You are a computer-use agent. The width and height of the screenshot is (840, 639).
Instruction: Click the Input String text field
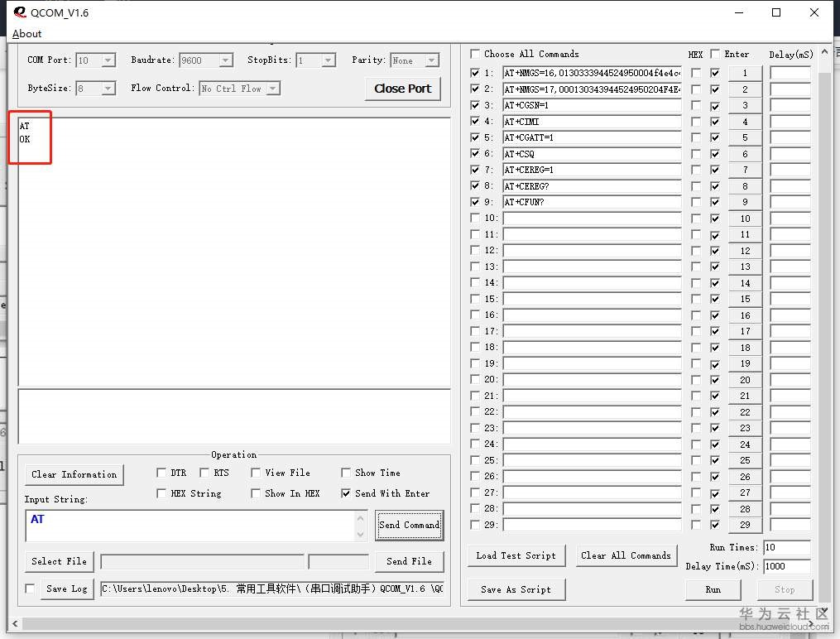190,526
